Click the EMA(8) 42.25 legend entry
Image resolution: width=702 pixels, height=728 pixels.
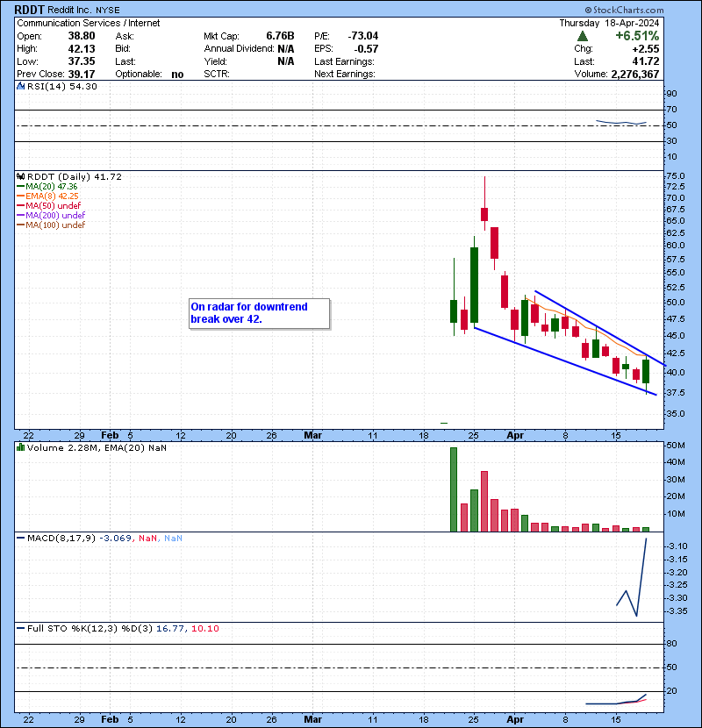[x=47, y=196]
